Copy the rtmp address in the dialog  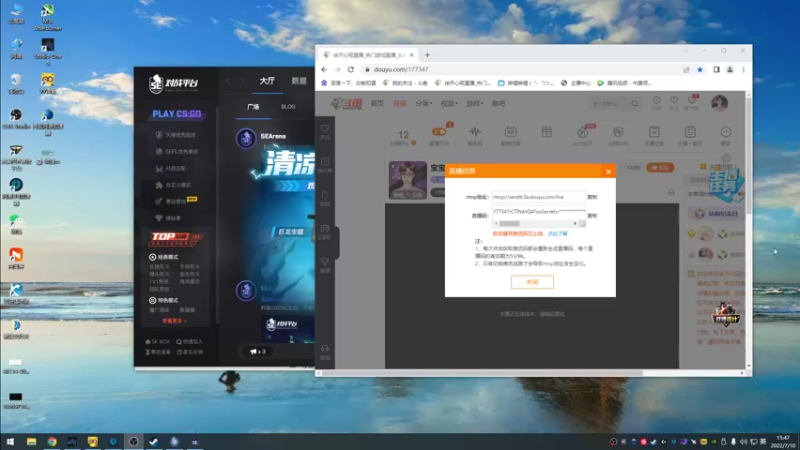[x=592, y=197]
